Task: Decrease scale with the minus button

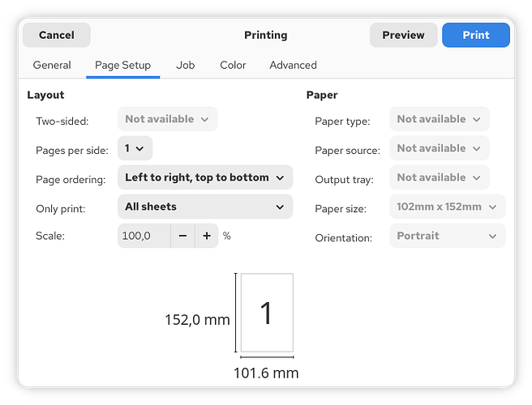Action: [x=182, y=236]
